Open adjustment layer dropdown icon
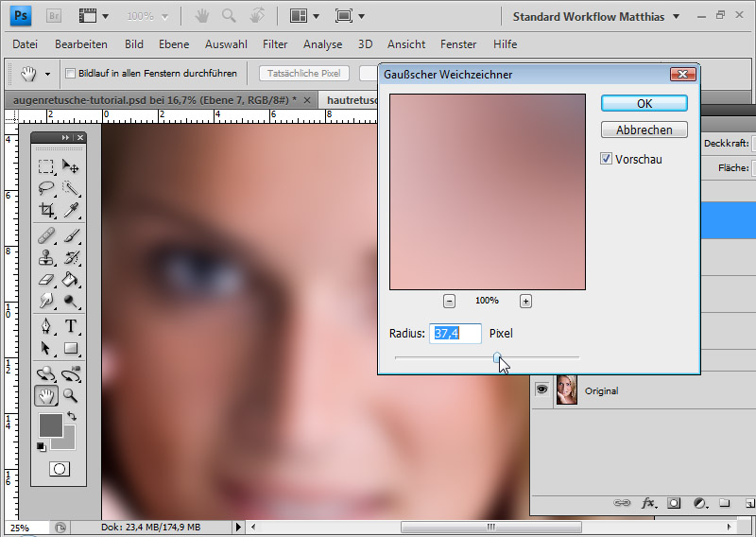Viewport: 756px width, 537px height. click(700, 503)
